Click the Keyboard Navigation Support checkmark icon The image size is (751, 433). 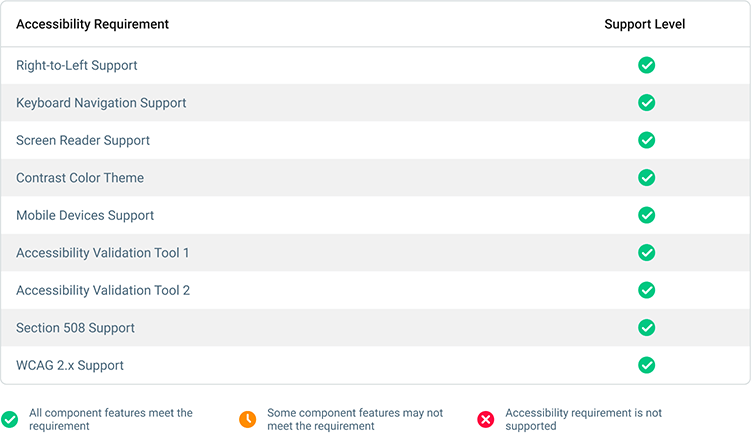click(x=646, y=103)
